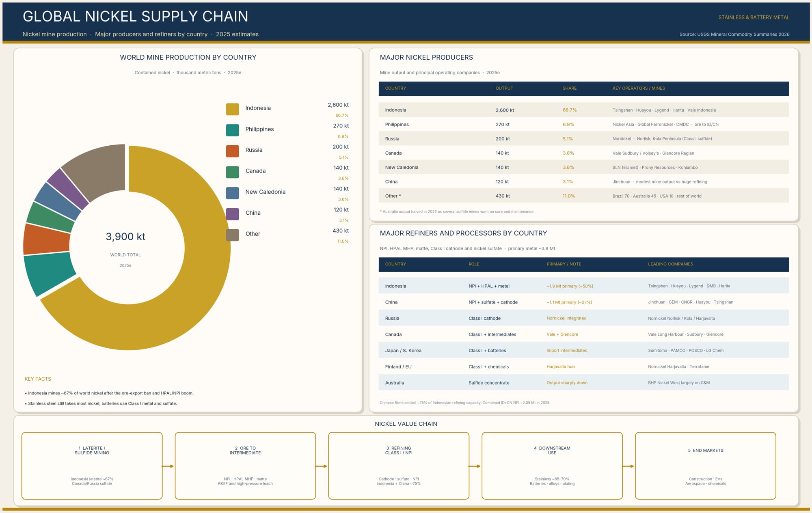Image resolution: width=812 pixels, height=513 pixels.
Task: Click '~1.9 Mt primary (~50%)' note
Action: [x=570, y=286]
